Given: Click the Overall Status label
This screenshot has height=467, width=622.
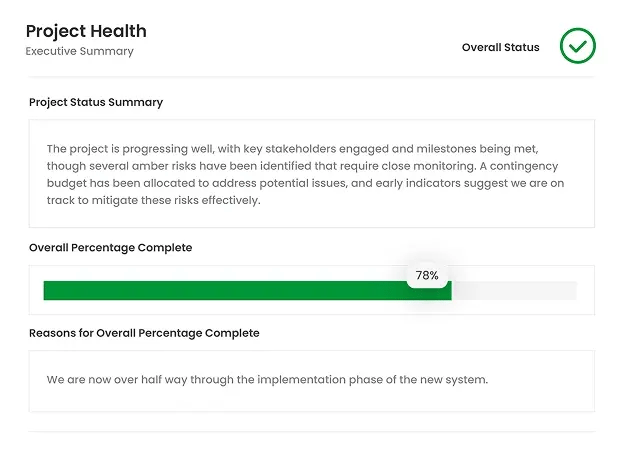Looking at the screenshot, I should 500,47.
